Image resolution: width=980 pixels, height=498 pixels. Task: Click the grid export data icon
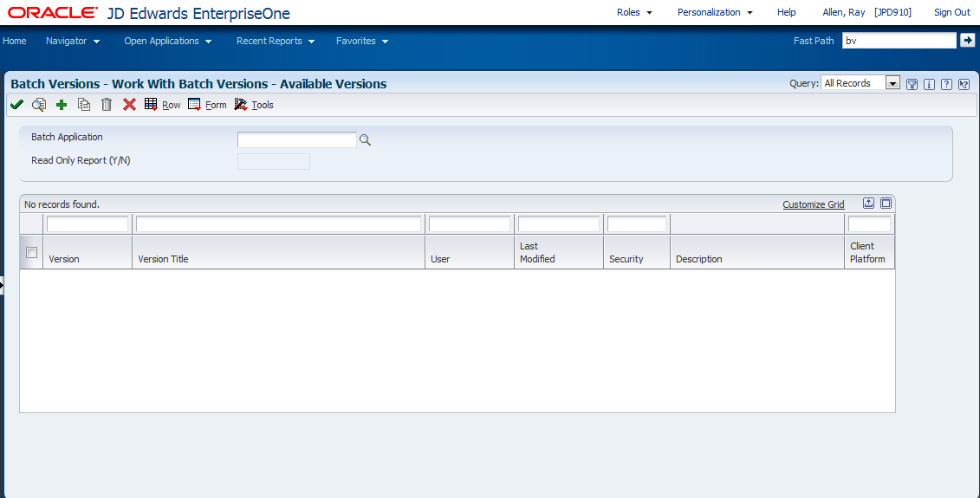point(869,203)
